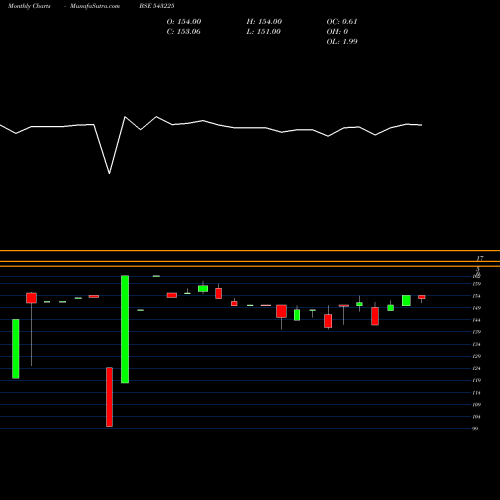Click the 'OC: 0.61' reading
The image size is (500, 500).
[342, 22]
